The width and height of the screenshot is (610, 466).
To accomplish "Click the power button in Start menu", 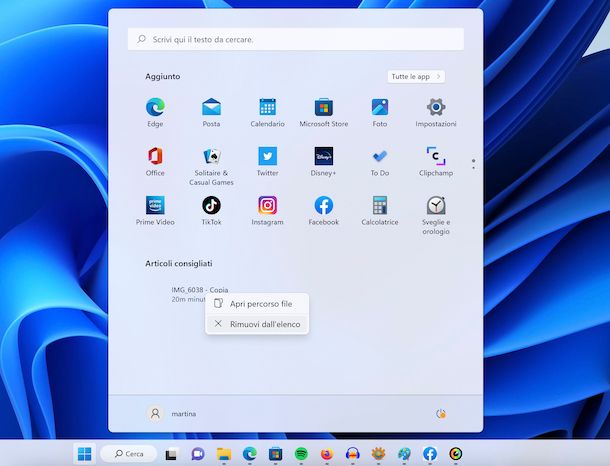I will coord(440,414).
